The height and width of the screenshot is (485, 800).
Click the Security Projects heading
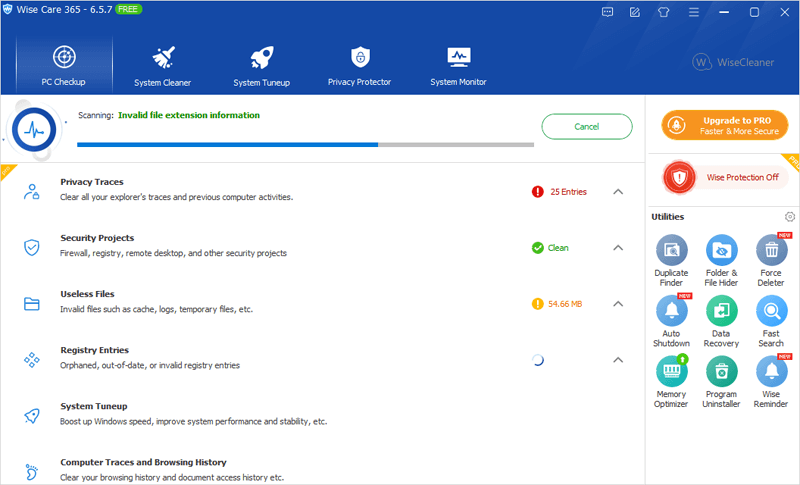tap(97, 238)
